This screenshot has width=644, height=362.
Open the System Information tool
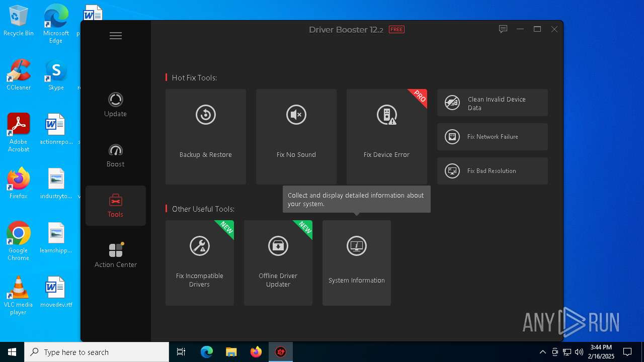coord(357,263)
